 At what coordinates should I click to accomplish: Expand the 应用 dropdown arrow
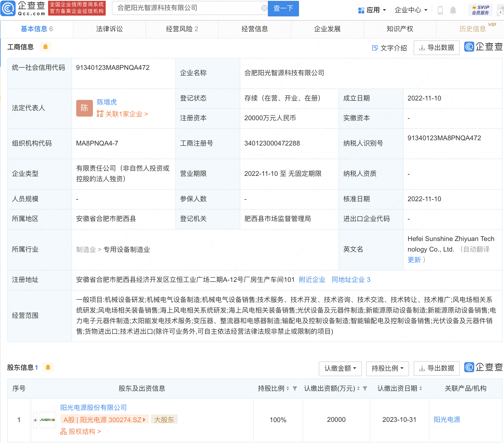pyautogui.click(x=384, y=10)
